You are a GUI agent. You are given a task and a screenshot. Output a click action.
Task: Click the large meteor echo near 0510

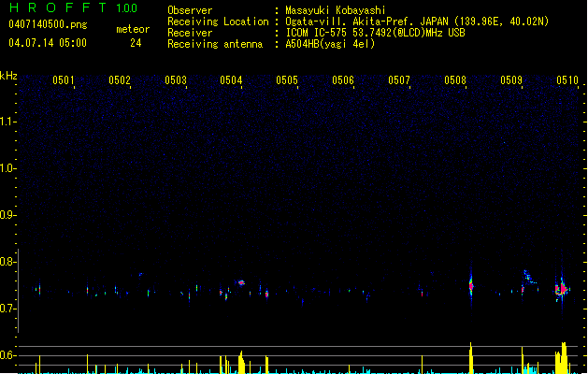point(562,289)
